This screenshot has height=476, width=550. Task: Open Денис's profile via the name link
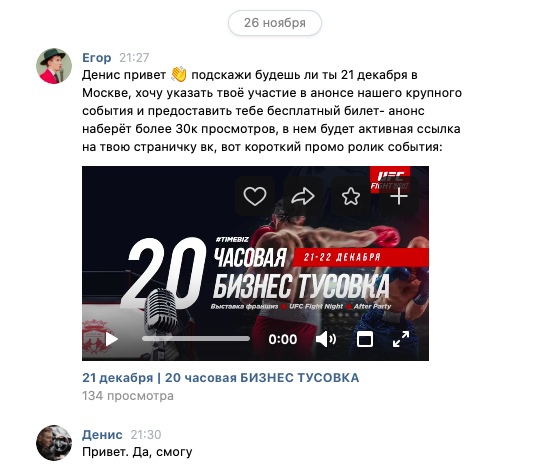[102, 435]
